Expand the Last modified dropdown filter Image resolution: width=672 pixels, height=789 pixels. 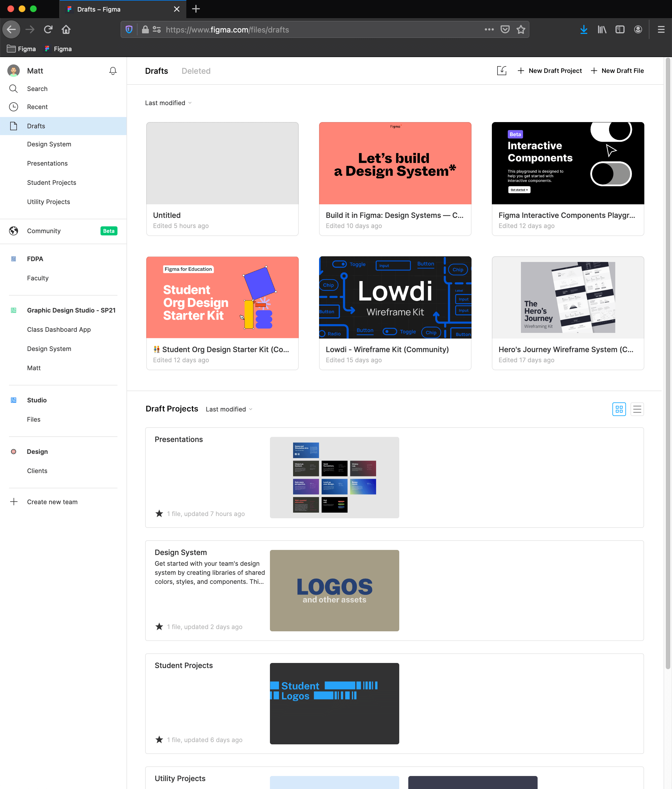coord(168,103)
